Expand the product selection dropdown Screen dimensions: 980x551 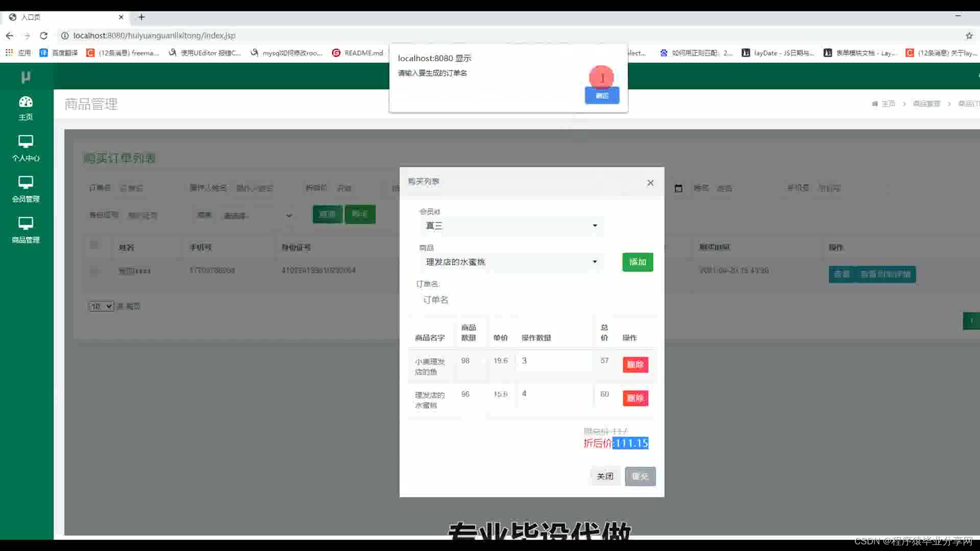[x=510, y=262]
